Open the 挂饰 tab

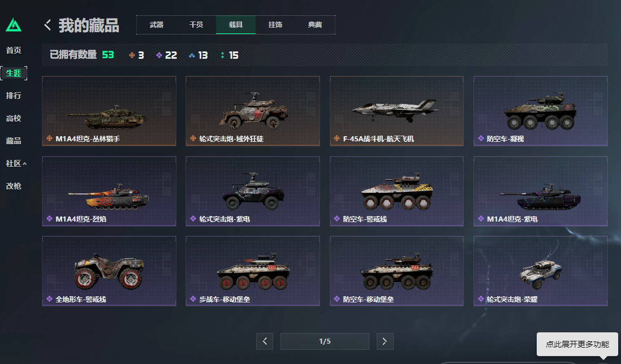point(275,24)
